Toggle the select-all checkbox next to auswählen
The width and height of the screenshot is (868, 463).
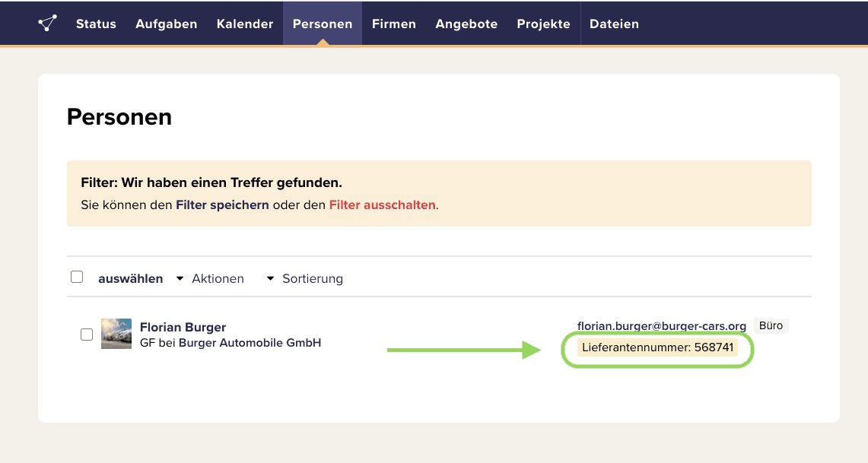point(77,277)
